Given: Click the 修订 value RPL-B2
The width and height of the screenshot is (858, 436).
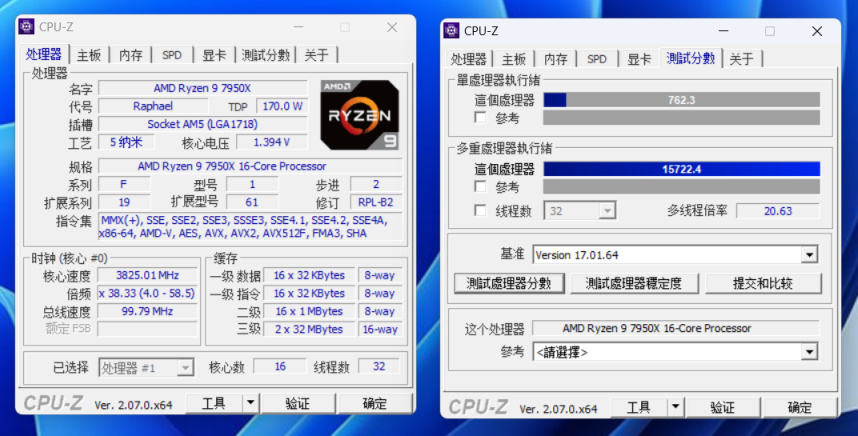Looking at the screenshot, I should [x=376, y=202].
